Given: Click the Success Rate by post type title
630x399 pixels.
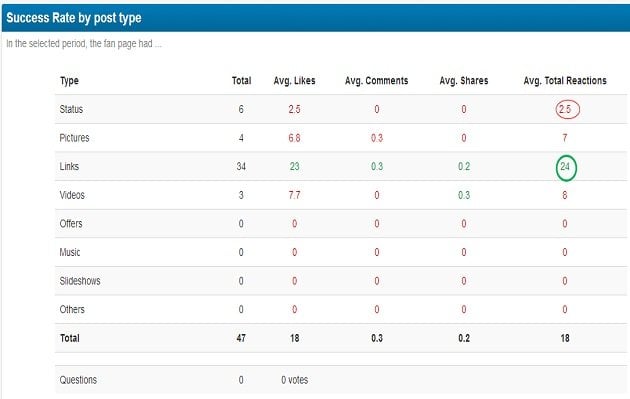Looking at the screenshot, I should [74, 18].
